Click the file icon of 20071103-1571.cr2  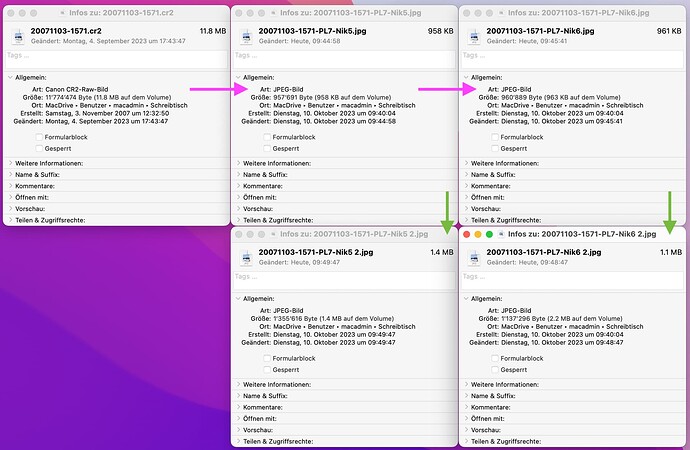click(18, 36)
